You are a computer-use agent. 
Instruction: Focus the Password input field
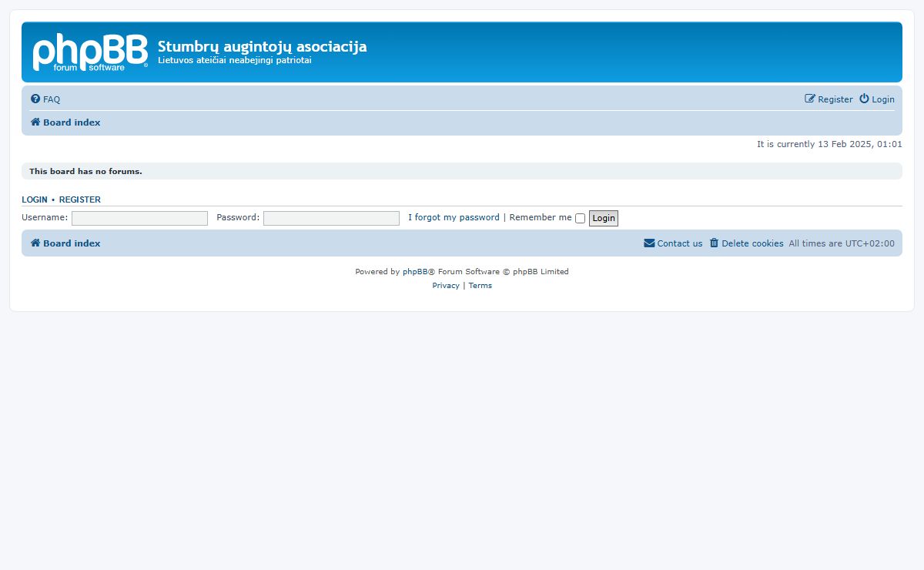click(x=331, y=218)
